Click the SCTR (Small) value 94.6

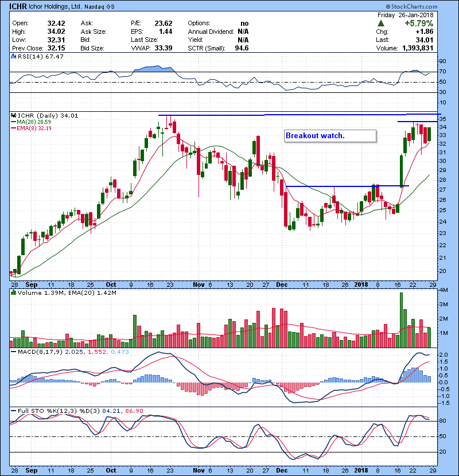pos(242,48)
